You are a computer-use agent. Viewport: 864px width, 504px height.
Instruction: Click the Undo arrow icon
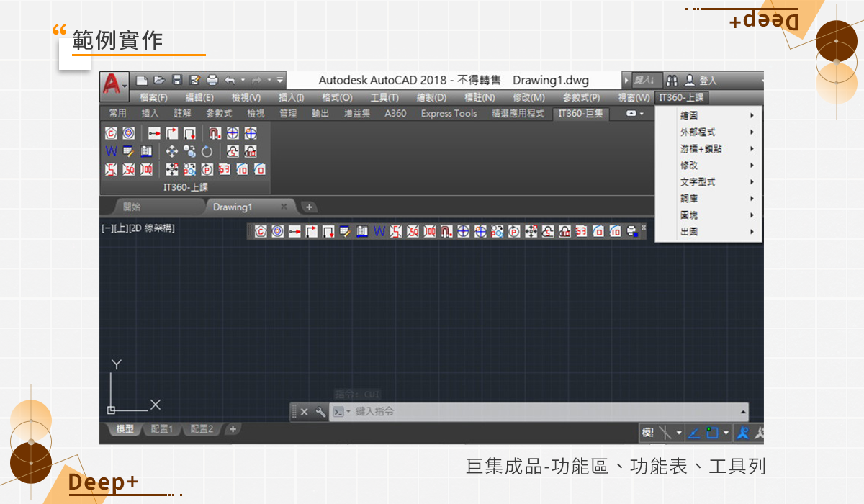tap(230, 80)
